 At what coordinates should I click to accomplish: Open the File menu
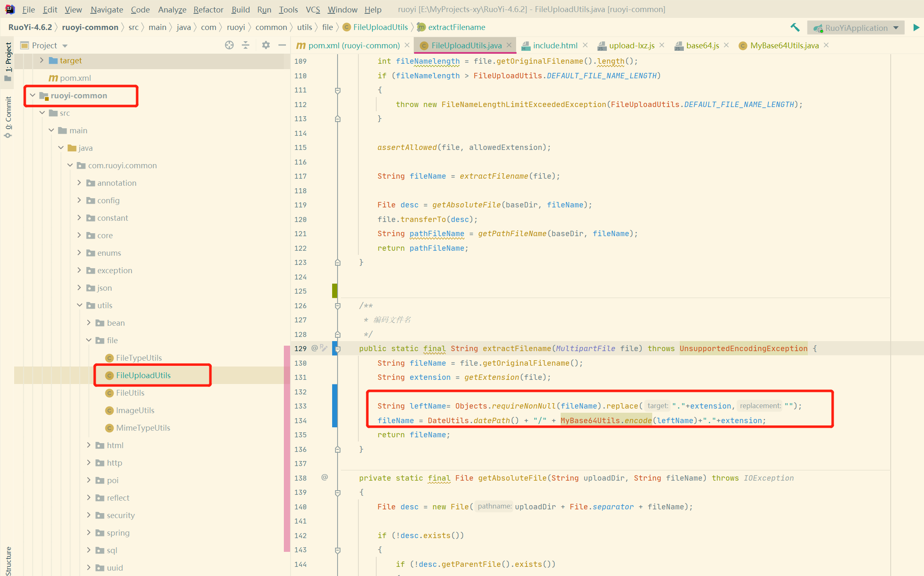28,9
